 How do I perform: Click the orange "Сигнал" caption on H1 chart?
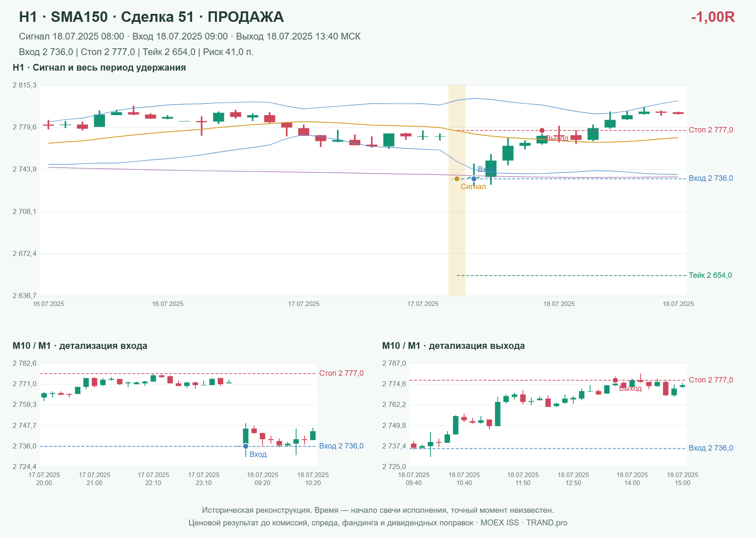(473, 187)
